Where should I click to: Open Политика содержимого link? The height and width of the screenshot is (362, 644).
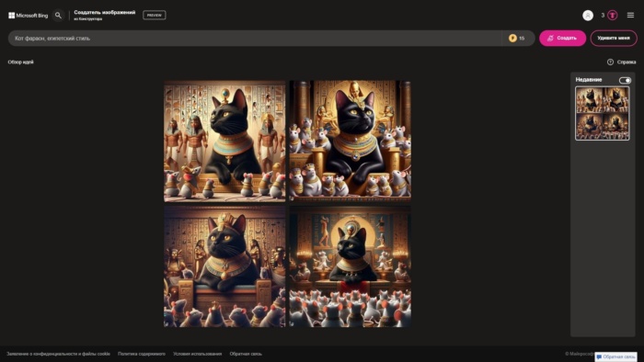pos(142,354)
